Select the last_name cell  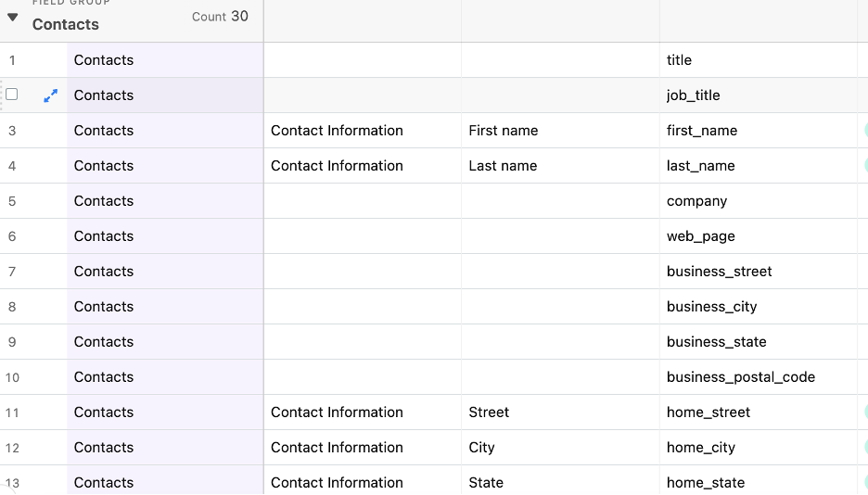[700, 166]
